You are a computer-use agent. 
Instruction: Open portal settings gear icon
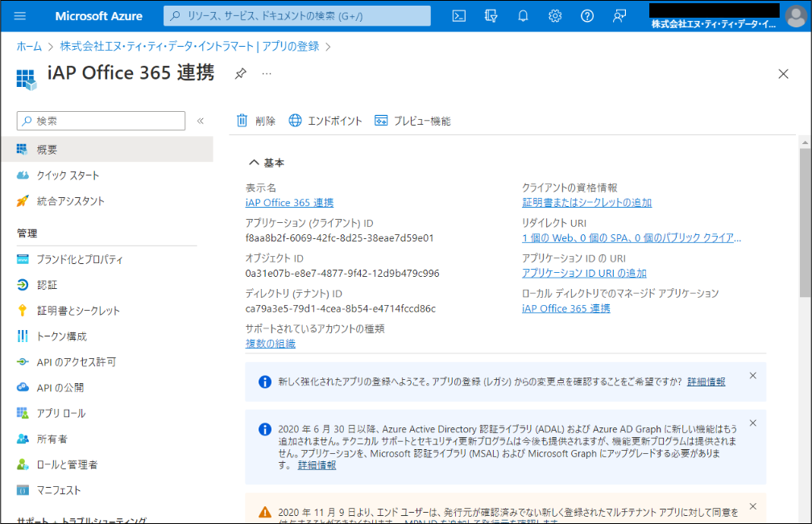click(555, 16)
